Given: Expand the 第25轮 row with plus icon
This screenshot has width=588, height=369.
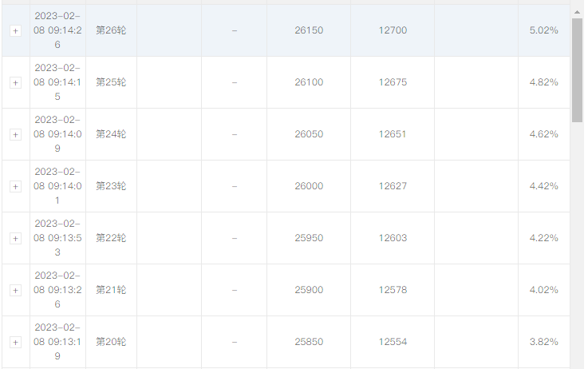Looking at the screenshot, I should pyautogui.click(x=15, y=82).
